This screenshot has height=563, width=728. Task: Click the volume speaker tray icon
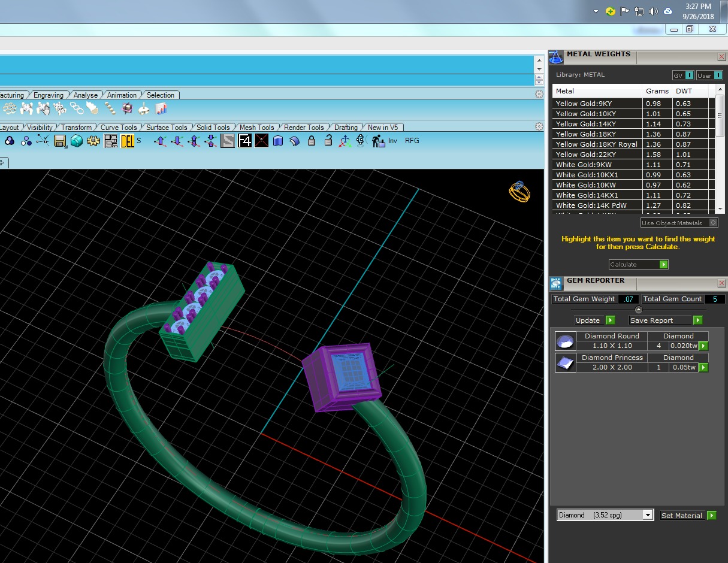[x=653, y=11]
